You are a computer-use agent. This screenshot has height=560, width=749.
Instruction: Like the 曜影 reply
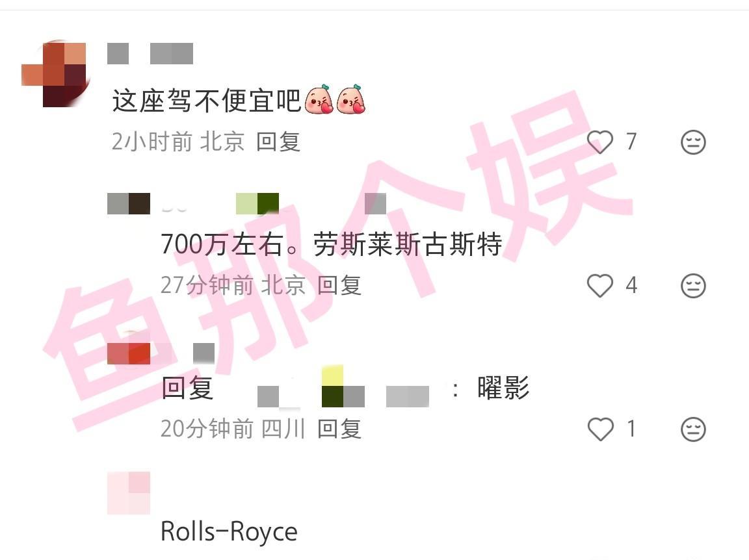(x=600, y=429)
